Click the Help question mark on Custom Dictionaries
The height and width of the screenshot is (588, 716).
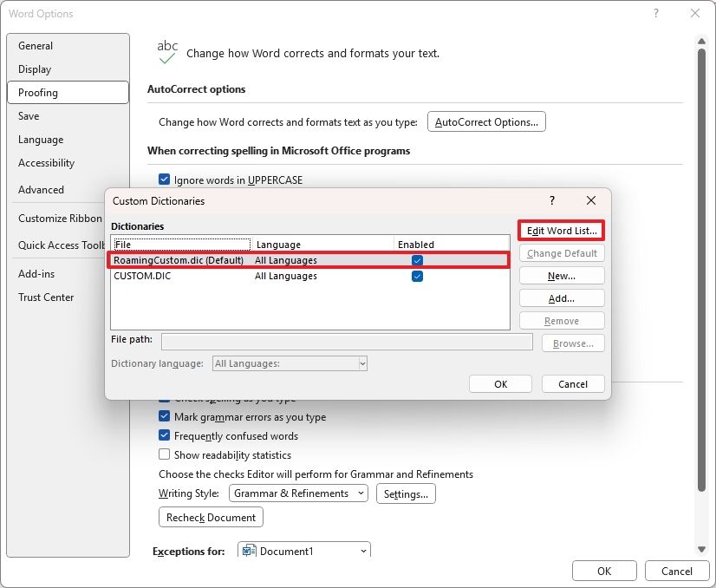coord(551,200)
